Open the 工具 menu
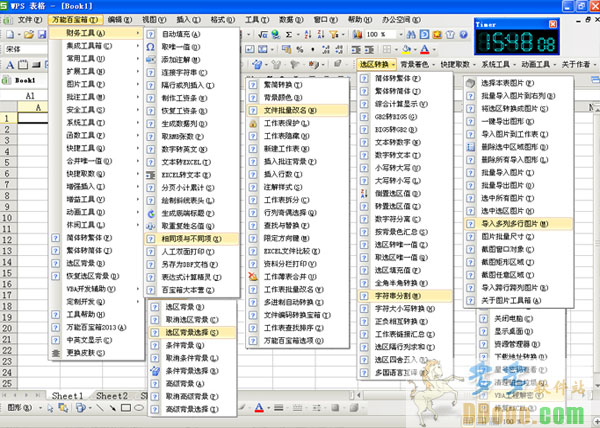 click(257, 20)
